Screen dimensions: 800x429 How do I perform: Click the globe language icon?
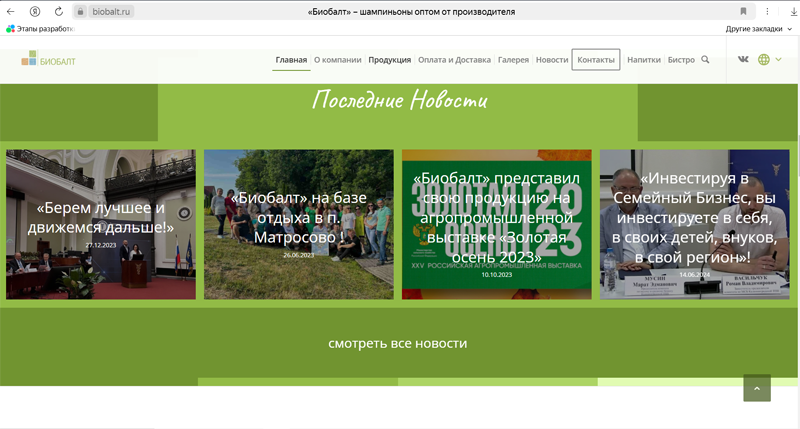764,60
